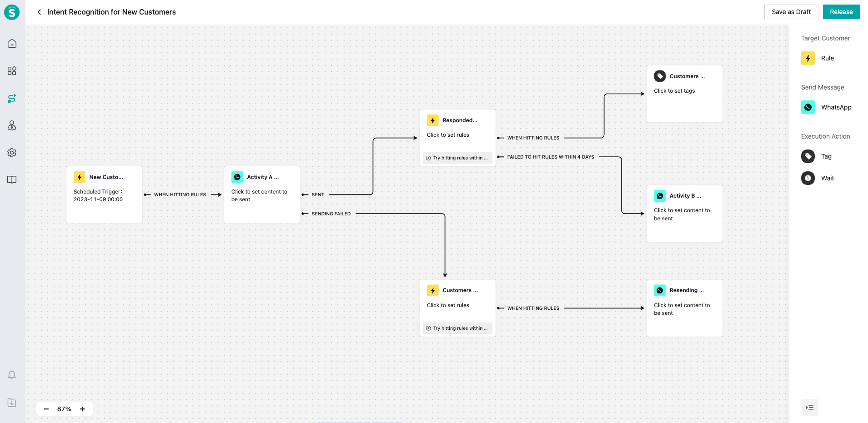Image resolution: width=868 pixels, height=423 pixels.
Task: Click the green S logo in sidebar
Action: click(x=12, y=12)
